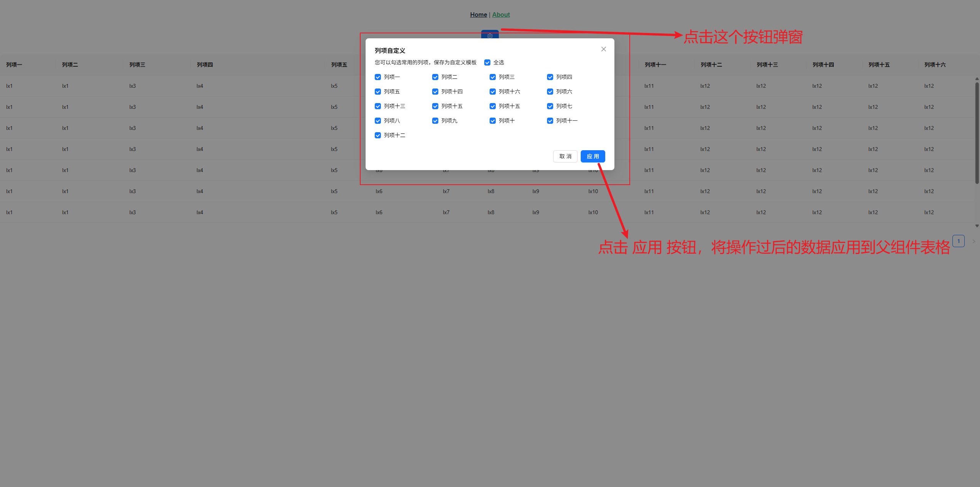Viewport: 980px width, 487px height.
Task: Close the 列项自定义 dialog with X
Action: (x=603, y=49)
